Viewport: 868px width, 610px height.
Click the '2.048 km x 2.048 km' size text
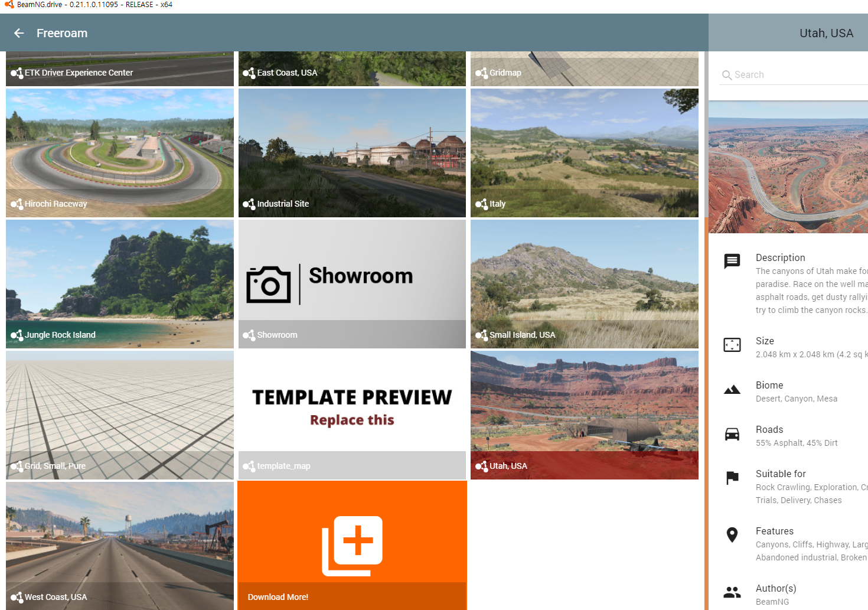point(795,354)
